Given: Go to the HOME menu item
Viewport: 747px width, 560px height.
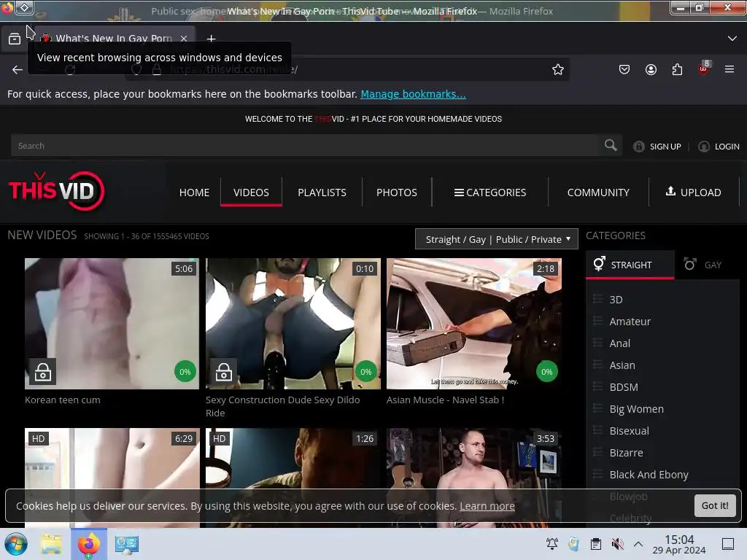Looking at the screenshot, I should [194, 192].
